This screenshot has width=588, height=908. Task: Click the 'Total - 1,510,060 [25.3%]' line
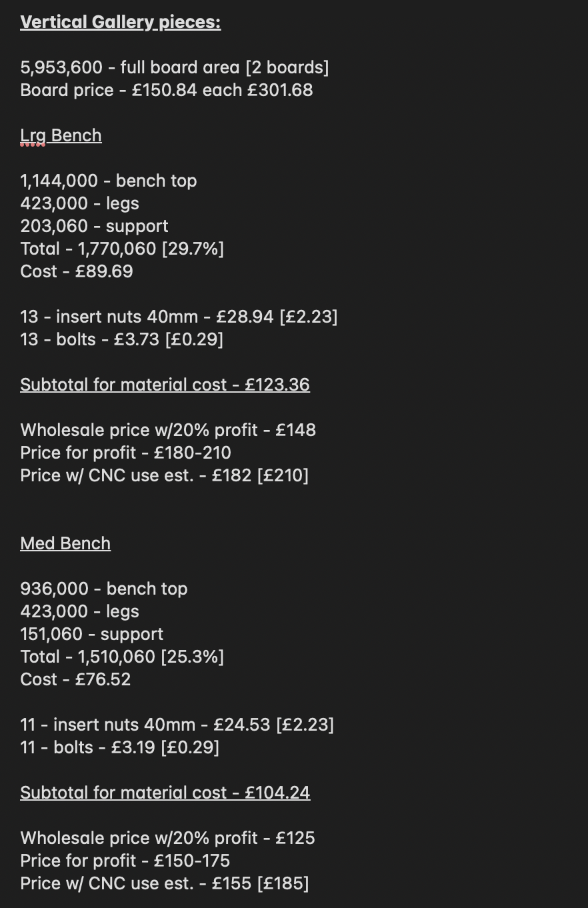(x=122, y=657)
